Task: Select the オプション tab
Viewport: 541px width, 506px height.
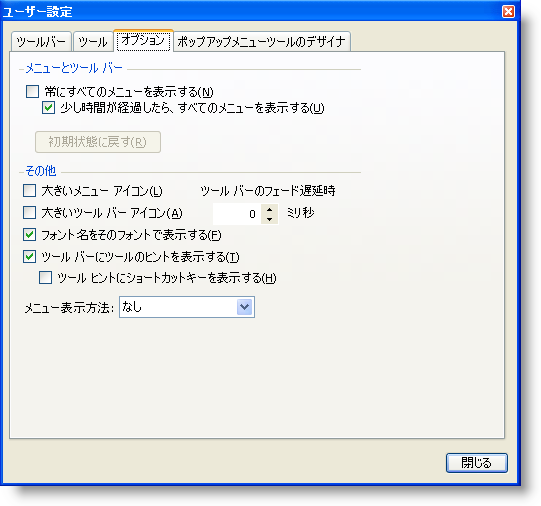Action: pos(143,40)
